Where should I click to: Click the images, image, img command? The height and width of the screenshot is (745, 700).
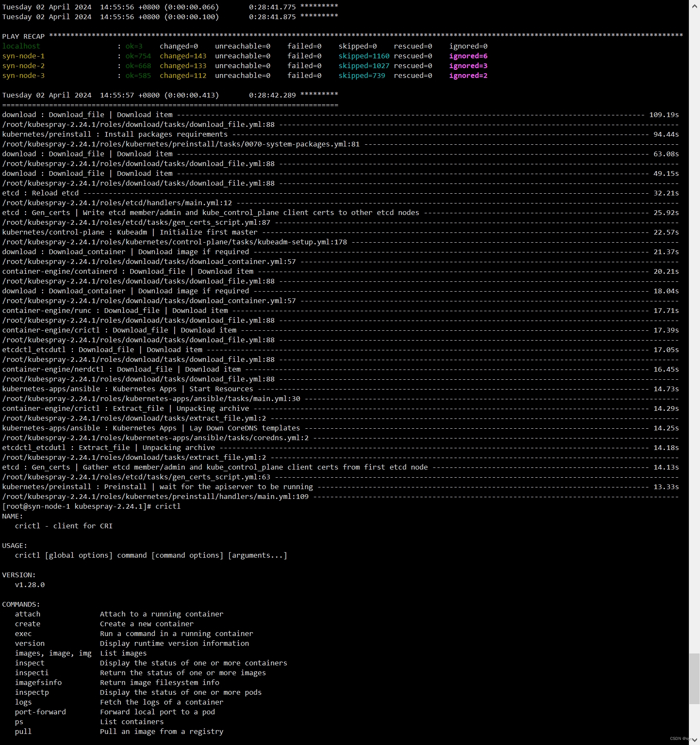click(53, 653)
